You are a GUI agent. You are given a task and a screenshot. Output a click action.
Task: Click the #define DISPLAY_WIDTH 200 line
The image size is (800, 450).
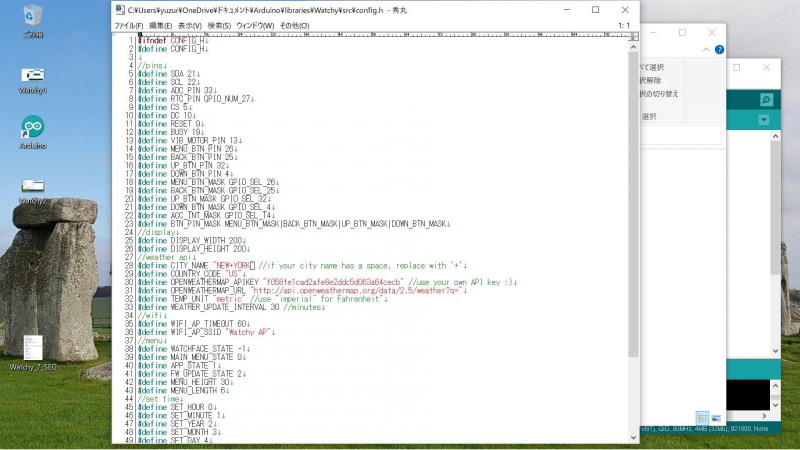tap(192, 240)
